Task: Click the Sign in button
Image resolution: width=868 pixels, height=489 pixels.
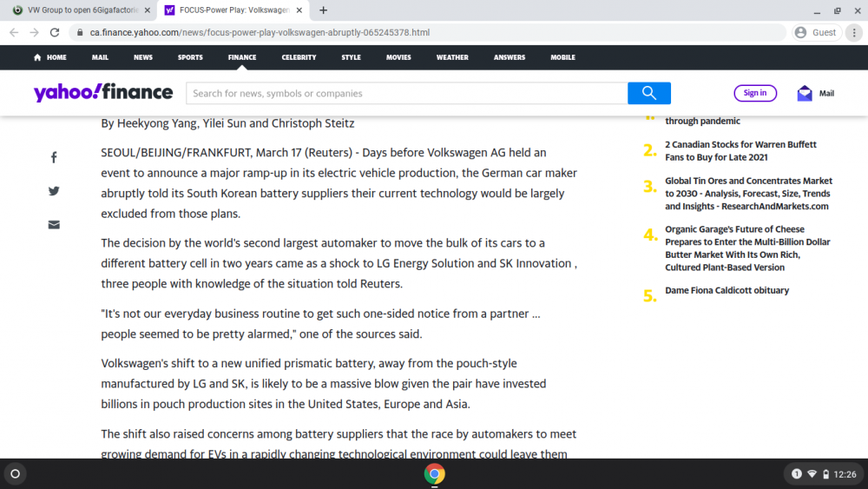Action: pyautogui.click(x=755, y=93)
